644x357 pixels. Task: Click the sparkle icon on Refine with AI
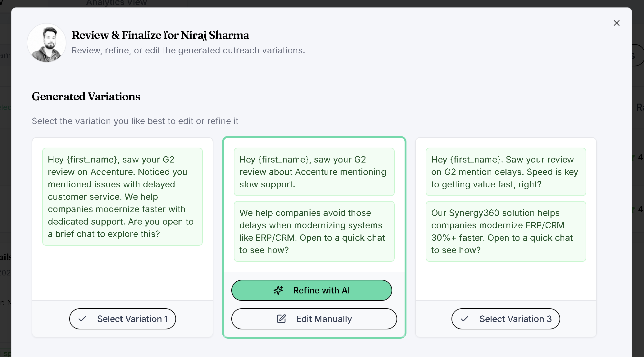(x=278, y=290)
